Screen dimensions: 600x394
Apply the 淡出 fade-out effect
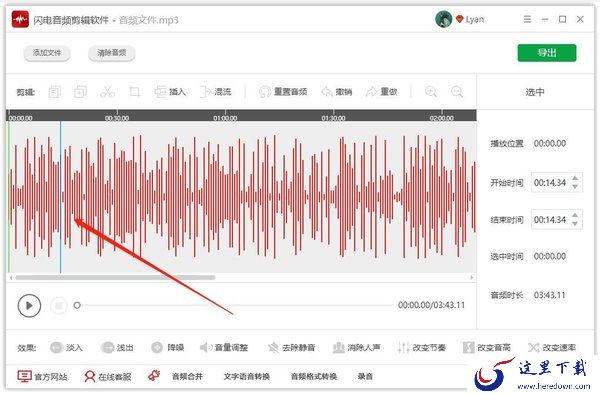[117, 347]
